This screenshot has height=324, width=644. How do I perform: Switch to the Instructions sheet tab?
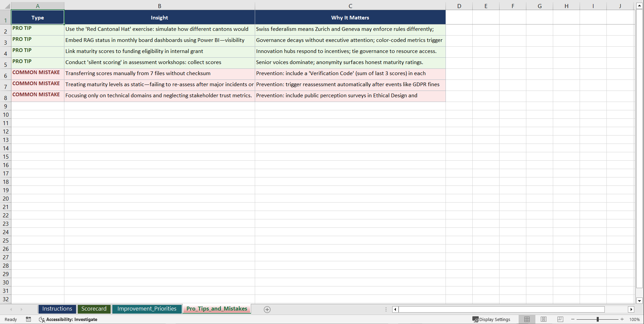[x=57, y=309]
